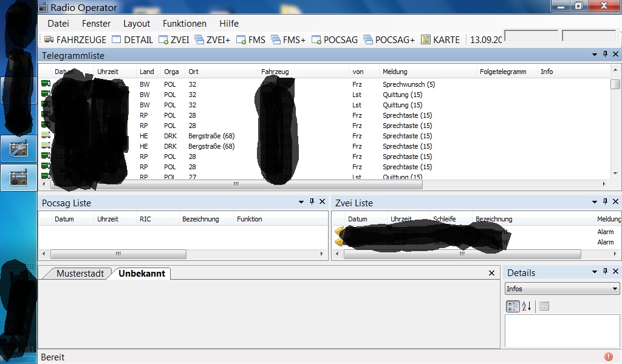Open the Details panel dropdown arrow menu
The width and height of the screenshot is (622, 364).
pyautogui.click(x=595, y=272)
